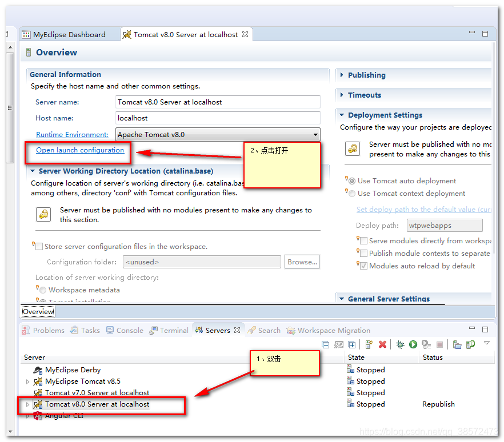This screenshot has height=442, width=504.
Task: Delete the selected server via red X
Action: click(x=382, y=345)
